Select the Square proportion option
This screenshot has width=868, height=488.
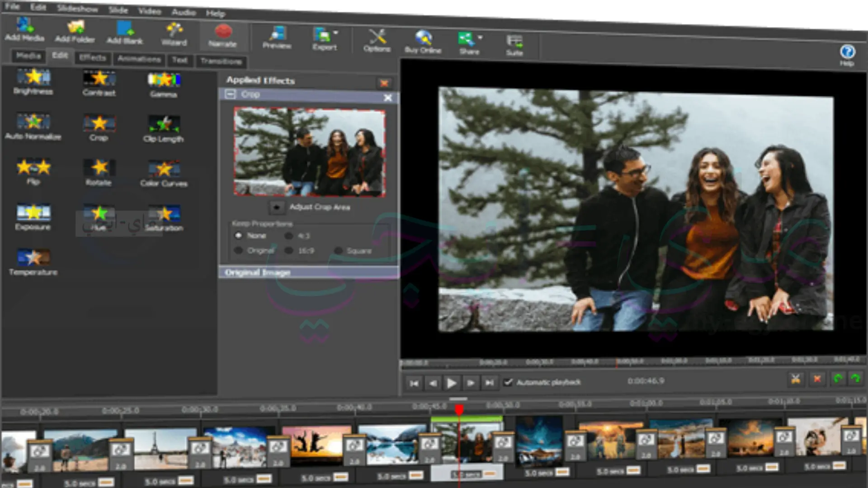[338, 250]
